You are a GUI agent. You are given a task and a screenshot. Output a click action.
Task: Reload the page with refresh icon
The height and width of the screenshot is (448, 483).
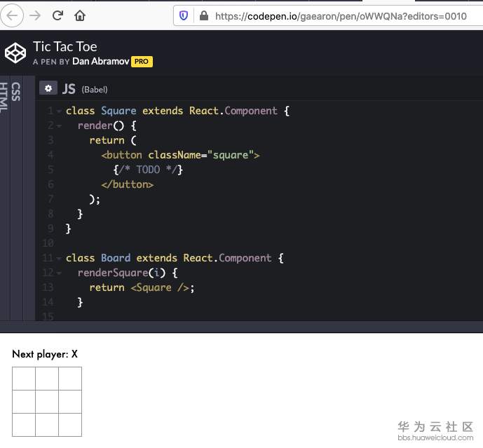[57, 15]
